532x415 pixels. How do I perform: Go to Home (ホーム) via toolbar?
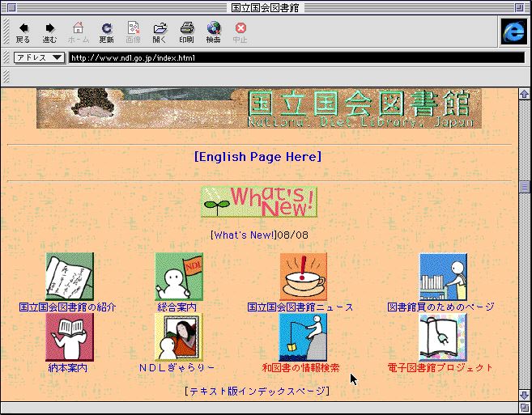(x=78, y=32)
